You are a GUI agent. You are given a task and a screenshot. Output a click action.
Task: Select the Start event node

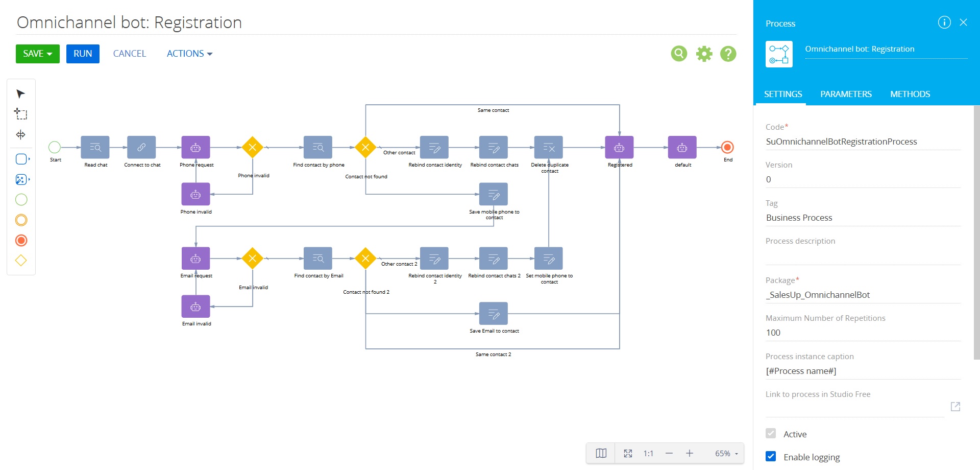[55, 148]
